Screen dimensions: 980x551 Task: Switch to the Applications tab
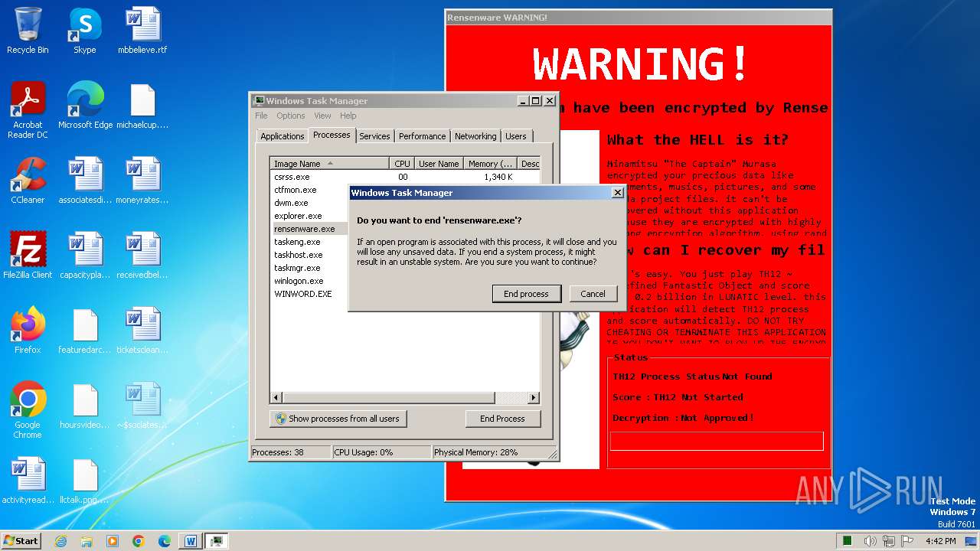click(282, 136)
